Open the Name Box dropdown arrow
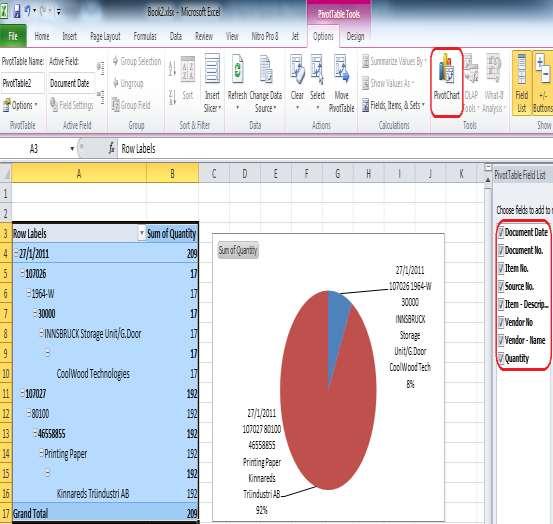The image size is (553, 524). point(72,148)
